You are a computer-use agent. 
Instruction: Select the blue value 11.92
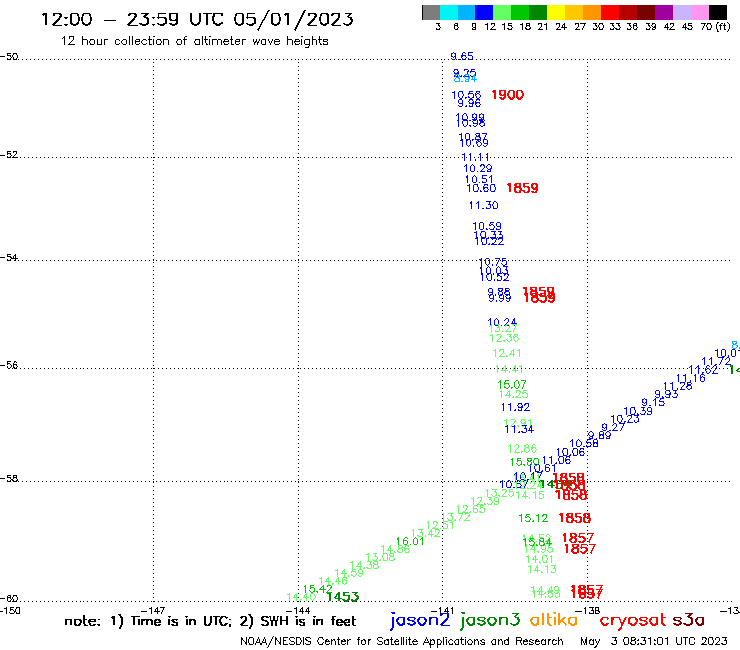tap(515, 407)
